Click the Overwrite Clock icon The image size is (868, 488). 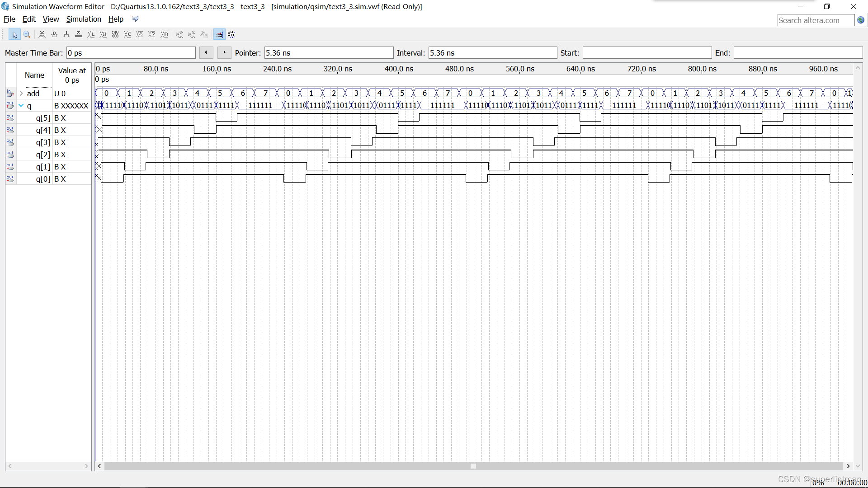pos(140,34)
